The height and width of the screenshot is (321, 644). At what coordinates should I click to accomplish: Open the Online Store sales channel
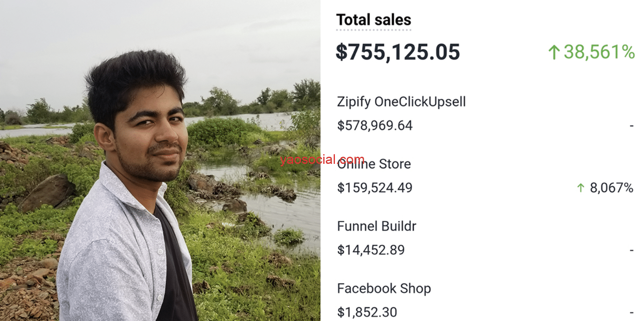(x=374, y=164)
